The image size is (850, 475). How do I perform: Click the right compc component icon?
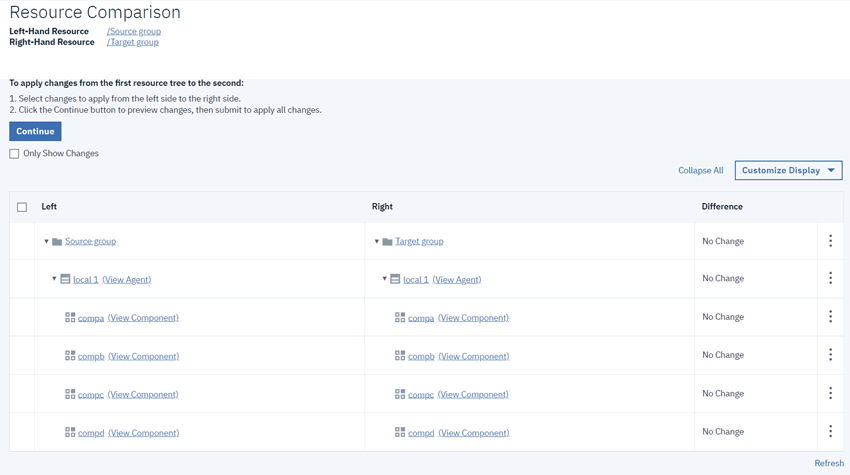(x=400, y=394)
